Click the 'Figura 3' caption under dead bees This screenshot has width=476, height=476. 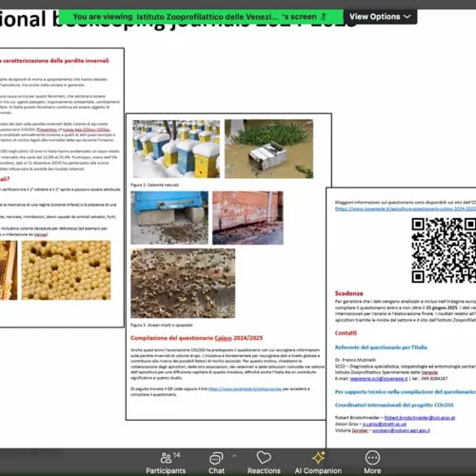(162, 325)
